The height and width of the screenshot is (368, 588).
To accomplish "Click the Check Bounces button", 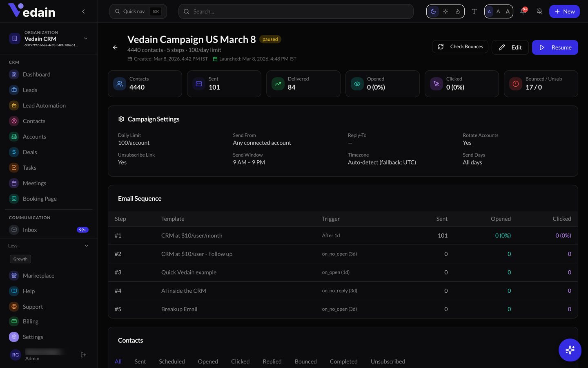I will point(460,47).
